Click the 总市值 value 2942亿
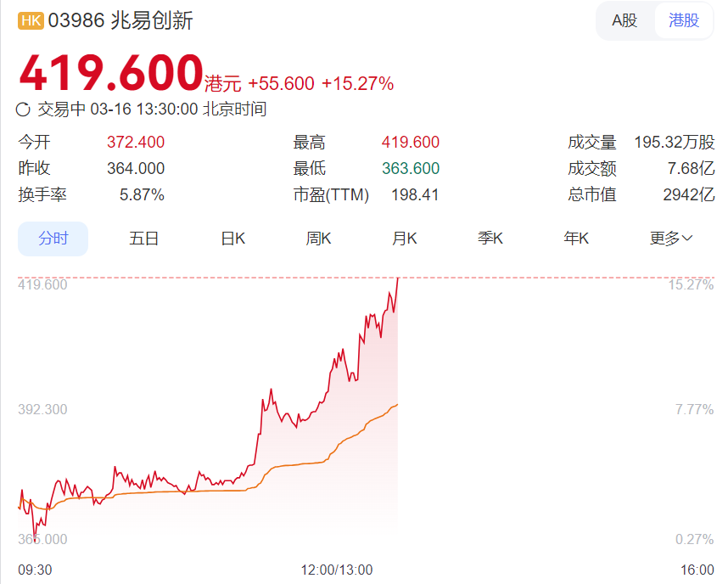This screenshot has width=728, height=584. [x=688, y=194]
